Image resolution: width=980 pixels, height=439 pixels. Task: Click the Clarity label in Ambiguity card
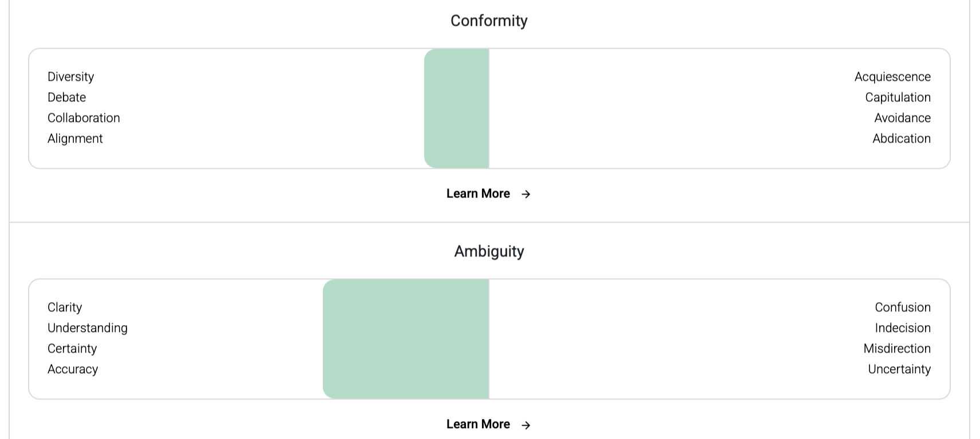click(x=65, y=307)
